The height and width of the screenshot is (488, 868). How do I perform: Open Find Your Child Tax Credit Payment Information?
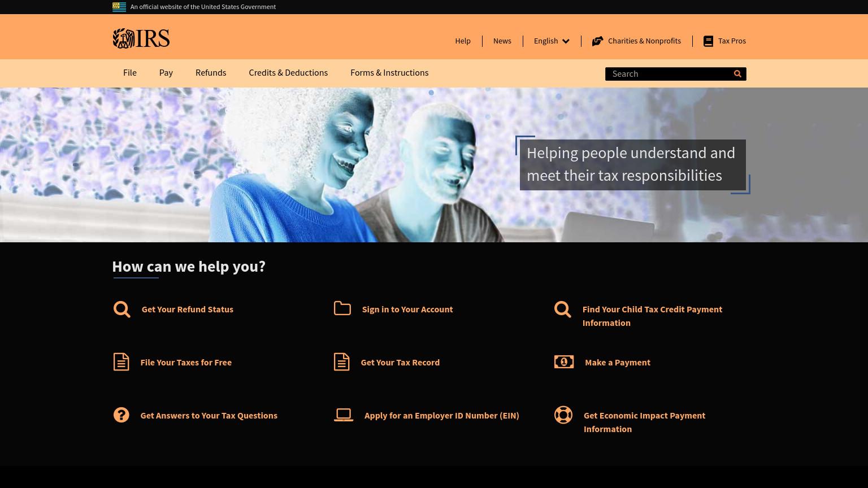652,316
